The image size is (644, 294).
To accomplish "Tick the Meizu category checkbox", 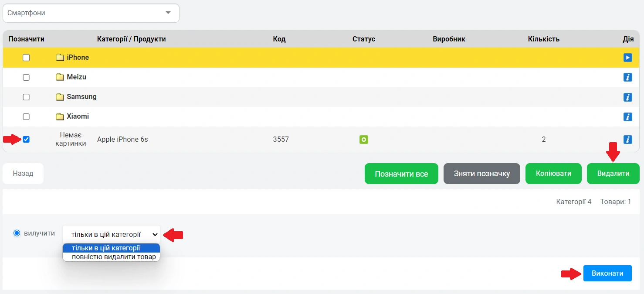I will point(26,77).
